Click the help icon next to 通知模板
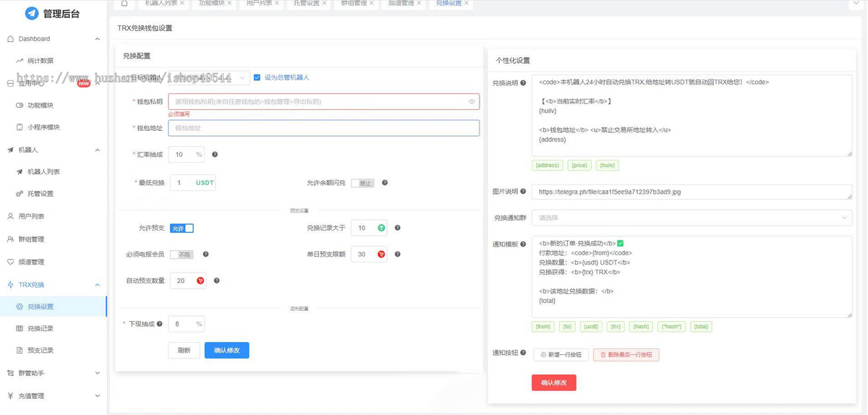The height and width of the screenshot is (415, 868). (x=523, y=244)
